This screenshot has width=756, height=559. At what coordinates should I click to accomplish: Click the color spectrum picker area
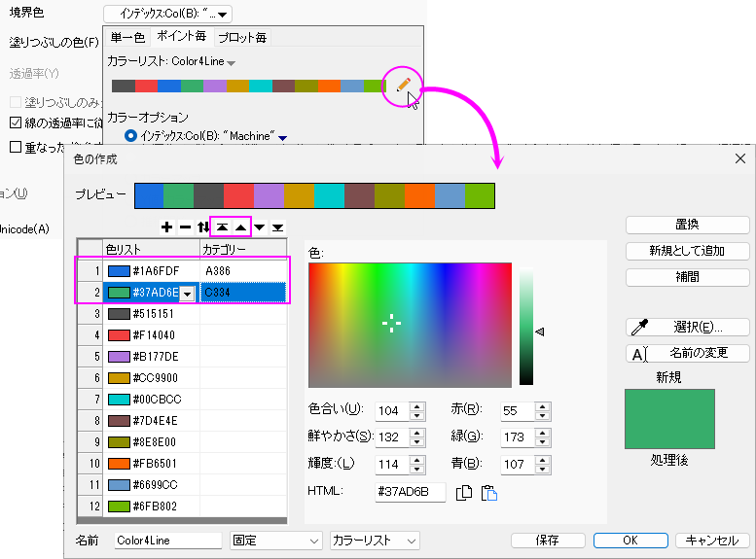(x=410, y=325)
